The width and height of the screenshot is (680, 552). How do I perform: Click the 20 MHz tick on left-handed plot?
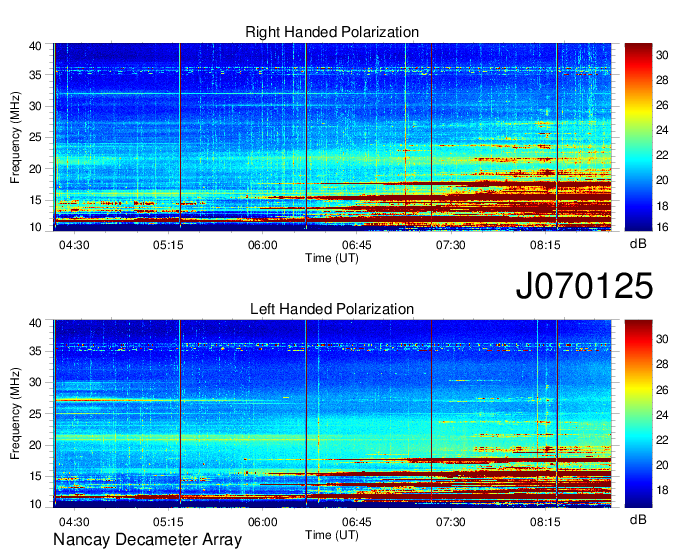(35, 445)
